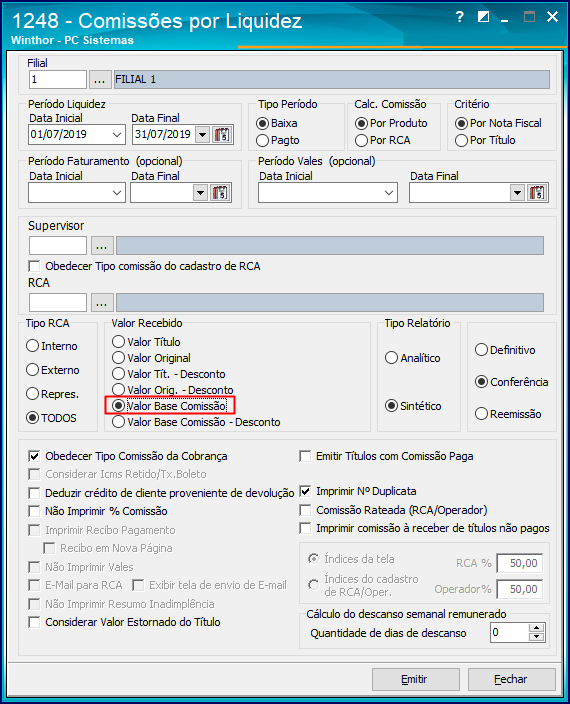Open calendar icon for Período Vales
Screen dimensions: 570x704
click(x=537, y=193)
